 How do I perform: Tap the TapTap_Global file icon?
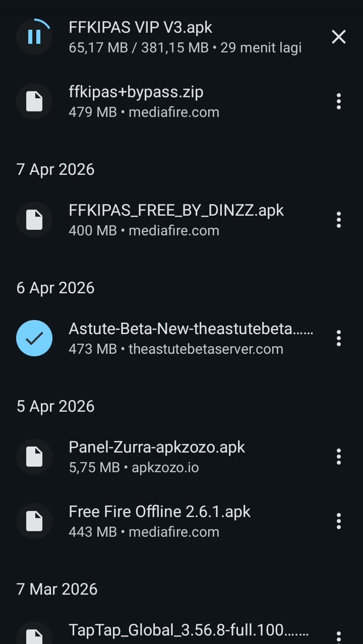coord(34,633)
